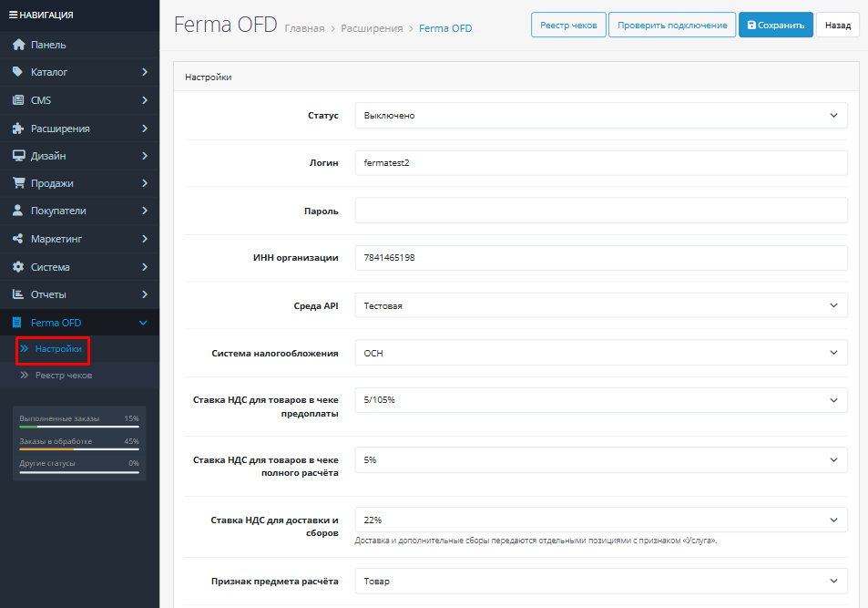The width and height of the screenshot is (868, 608).
Task: Click the Отчеты chart icon
Action: (x=18, y=294)
